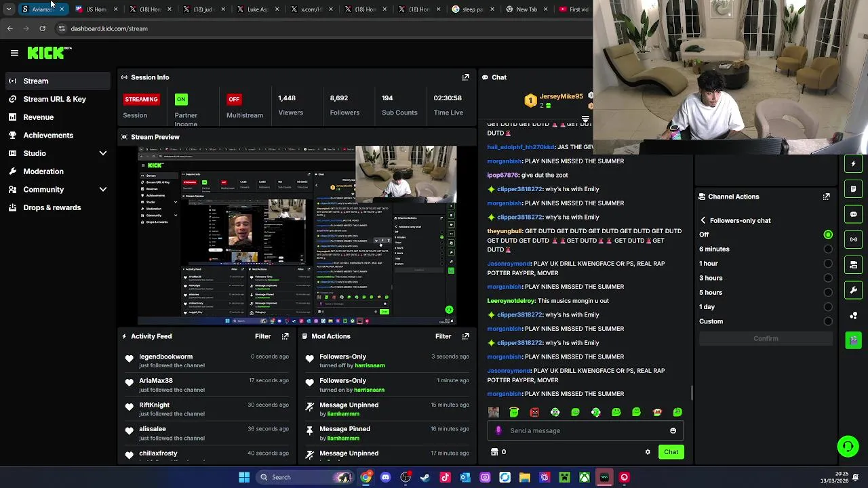Expand the Studio sidebar section
This screenshot has width=868, height=488.
click(x=103, y=153)
